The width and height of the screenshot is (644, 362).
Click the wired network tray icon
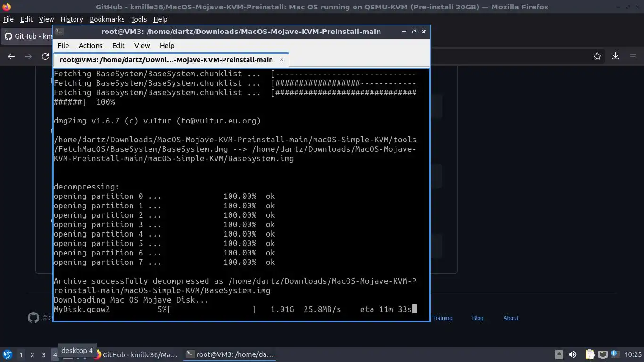(x=603, y=354)
